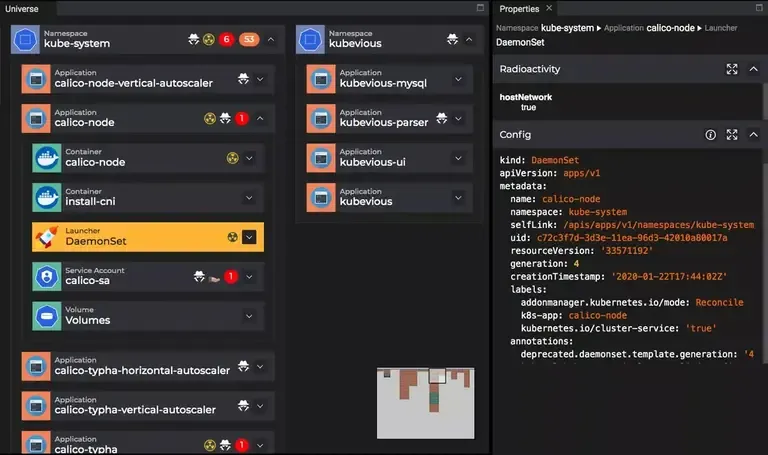
Task: Click the resourceVersion value '33571192'
Action: click(x=627, y=251)
